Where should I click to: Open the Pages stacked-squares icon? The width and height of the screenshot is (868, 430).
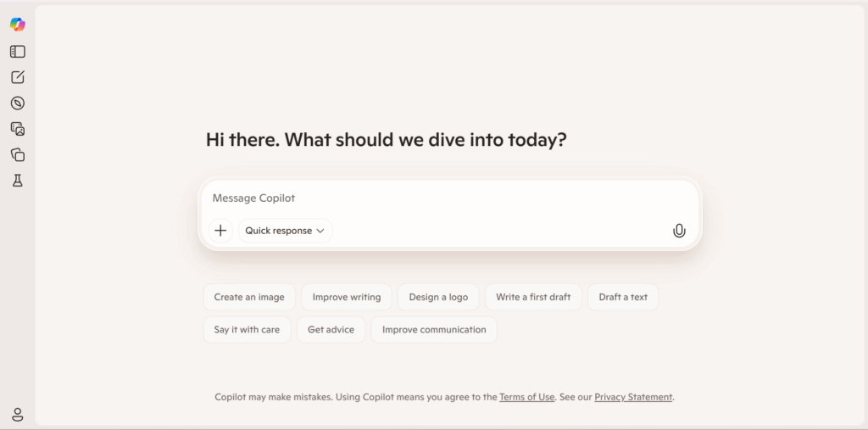point(17,154)
